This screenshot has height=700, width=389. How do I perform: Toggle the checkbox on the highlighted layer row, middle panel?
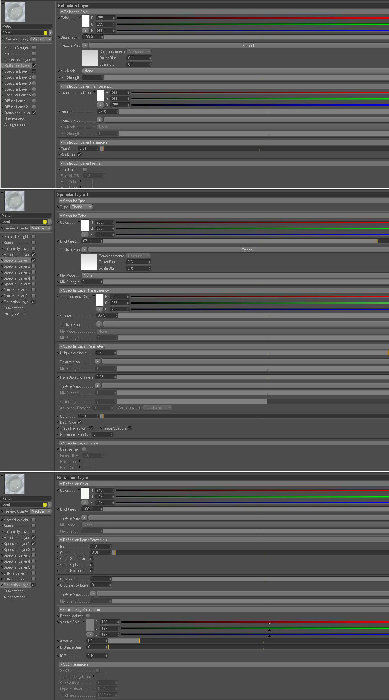pos(33,260)
